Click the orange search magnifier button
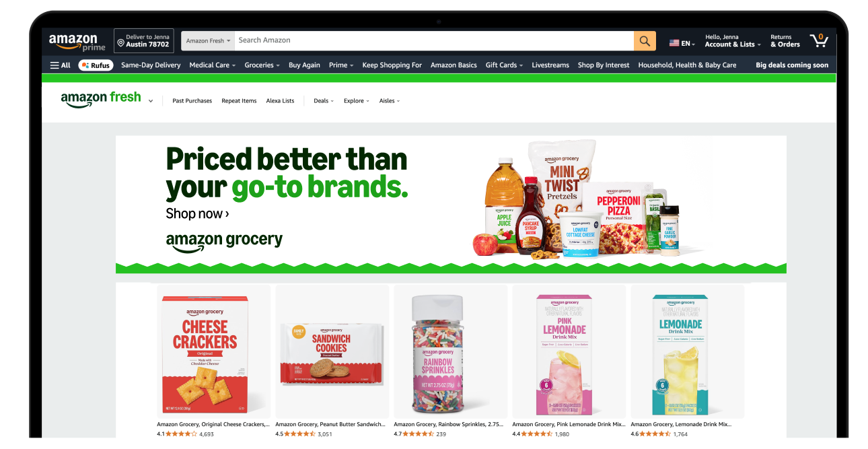This screenshot has height=449, width=868. (644, 41)
